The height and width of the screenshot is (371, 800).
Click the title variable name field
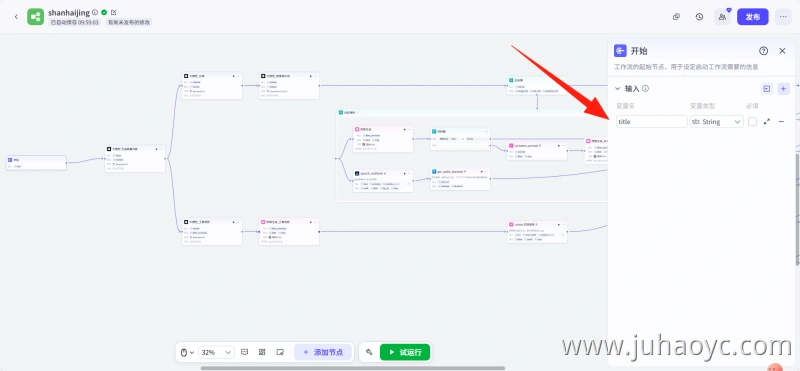coord(652,121)
